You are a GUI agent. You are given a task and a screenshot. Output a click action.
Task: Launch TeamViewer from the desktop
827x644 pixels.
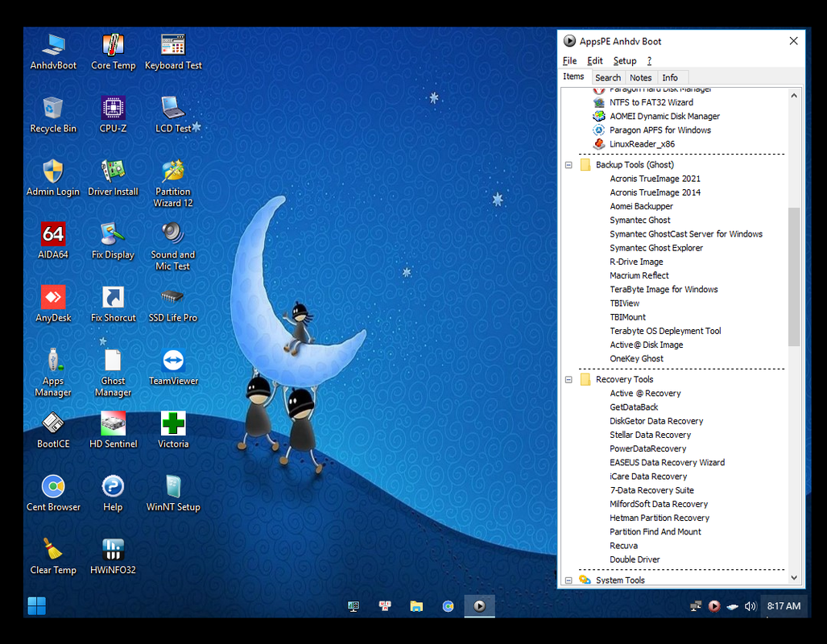click(x=173, y=367)
